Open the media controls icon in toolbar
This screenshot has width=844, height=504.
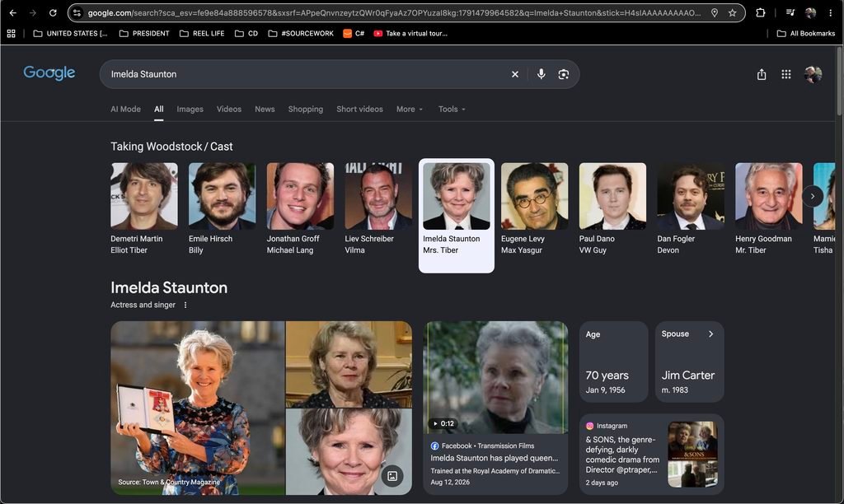point(790,13)
